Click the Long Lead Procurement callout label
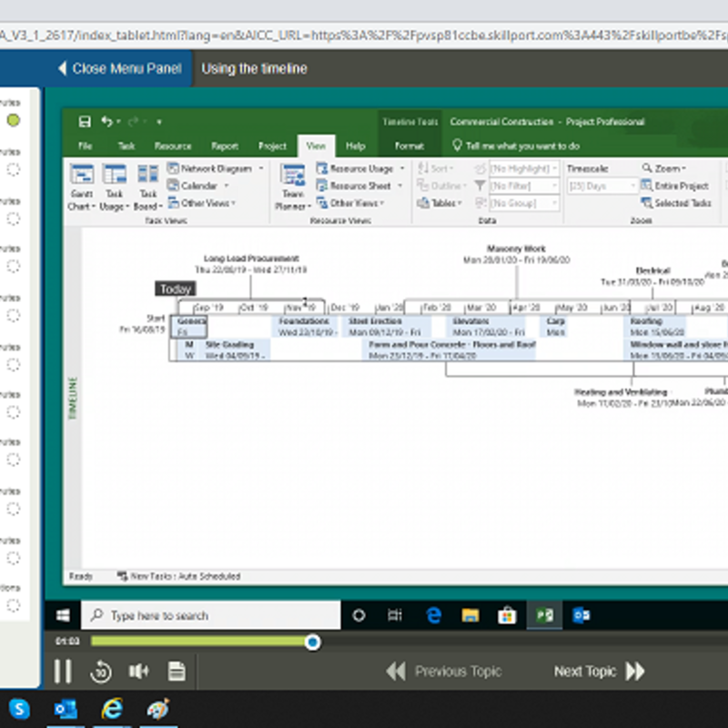Viewport: 728px width, 728px height. (251, 264)
